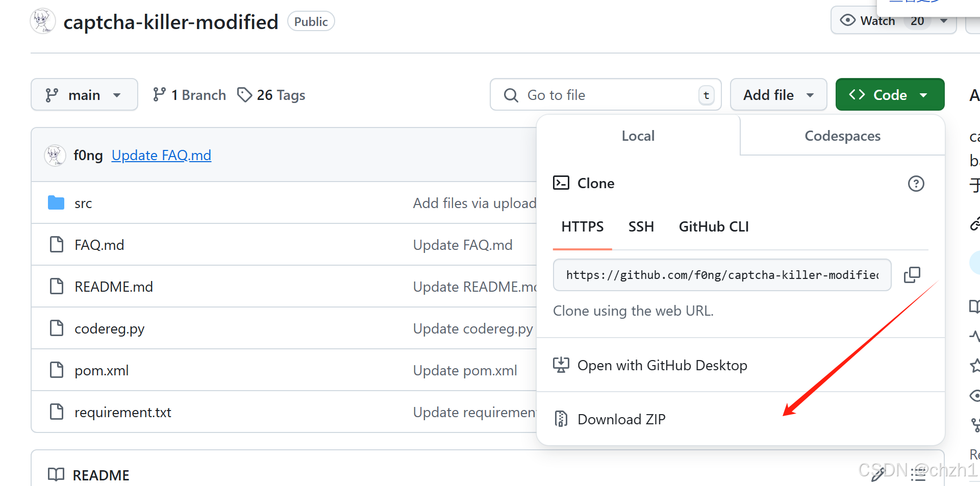980x486 pixels.
Task: Click the Update FAQ.md commit message in file row
Action: click(x=463, y=245)
